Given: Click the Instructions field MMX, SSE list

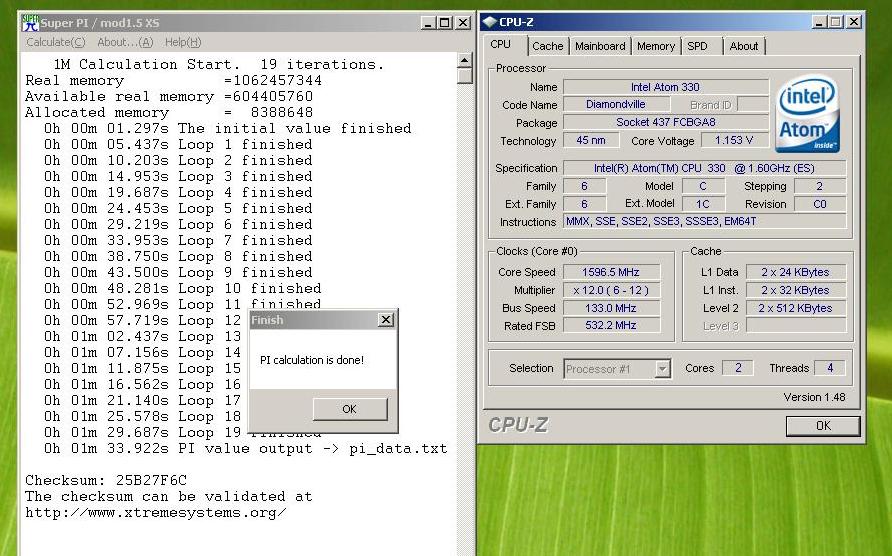Looking at the screenshot, I should (704, 221).
